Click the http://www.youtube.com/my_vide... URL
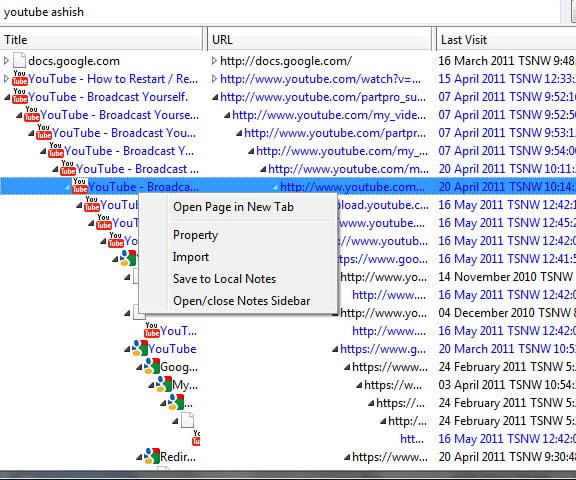Viewport: 576px width, 480px height. (329, 115)
